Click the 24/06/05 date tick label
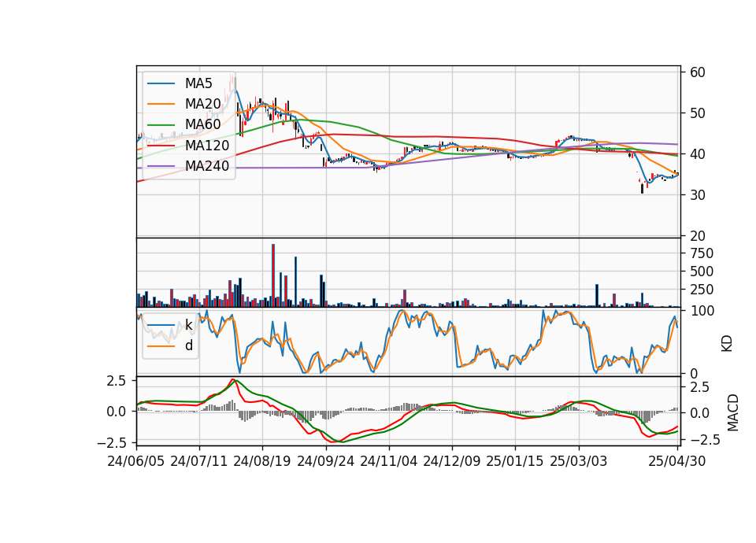The height and width of the screenshot is (543, 756). pos(136,461)
